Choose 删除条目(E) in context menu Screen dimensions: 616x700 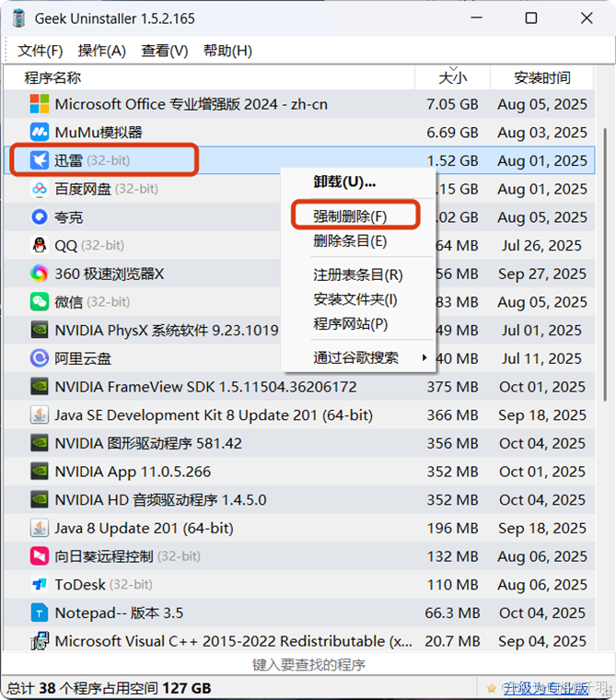(x=358, y=241)
